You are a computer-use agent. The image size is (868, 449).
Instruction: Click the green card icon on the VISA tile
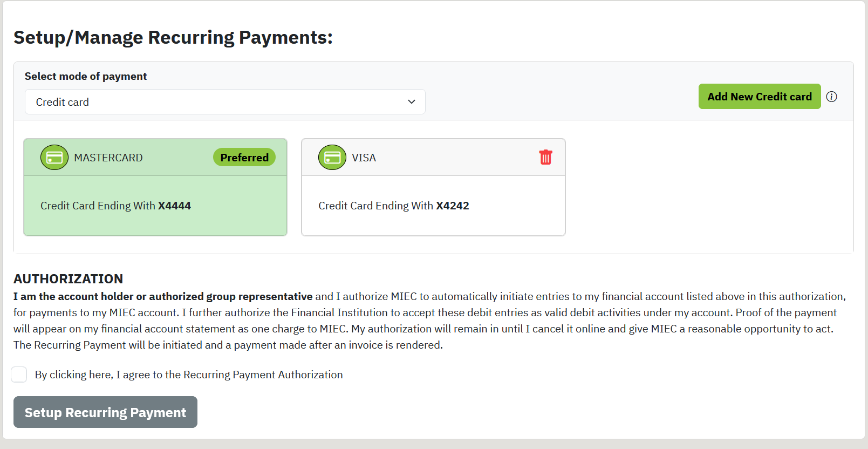coord(332,157)
